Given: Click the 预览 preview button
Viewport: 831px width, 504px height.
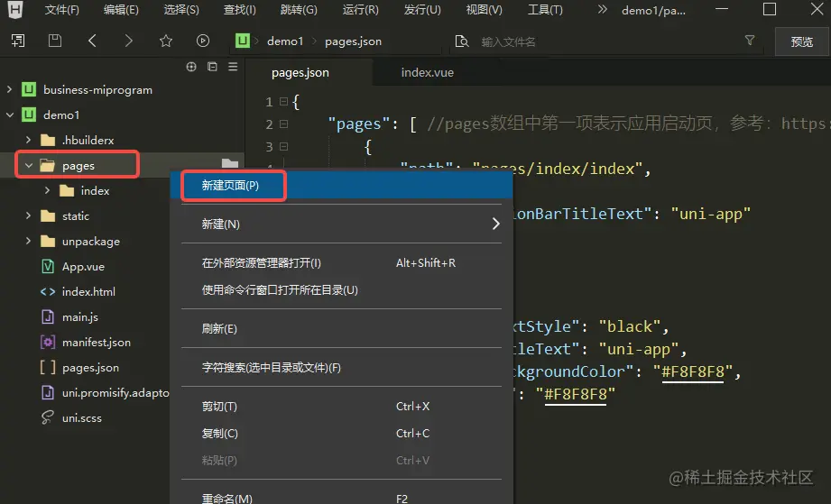Looking at the screenshot, I should tap(802, 41).
